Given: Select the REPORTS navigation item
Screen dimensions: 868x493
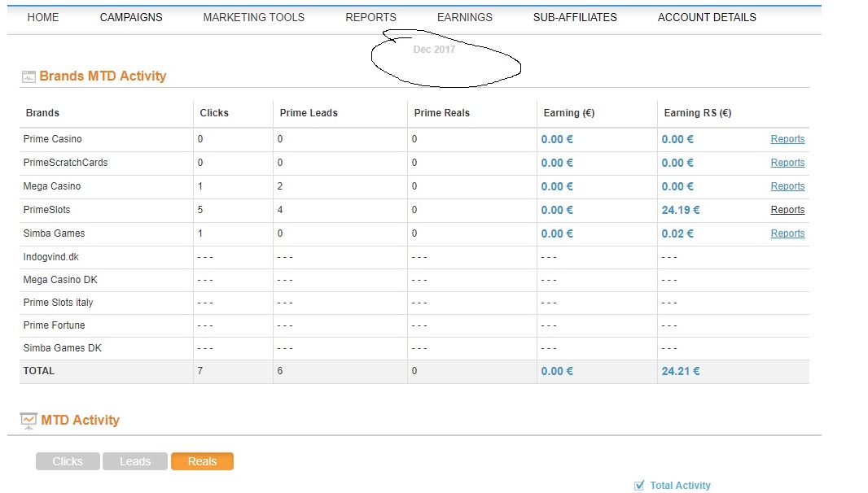Looking at the screenshot, I should pyautogui.click(x=370, y=17).
